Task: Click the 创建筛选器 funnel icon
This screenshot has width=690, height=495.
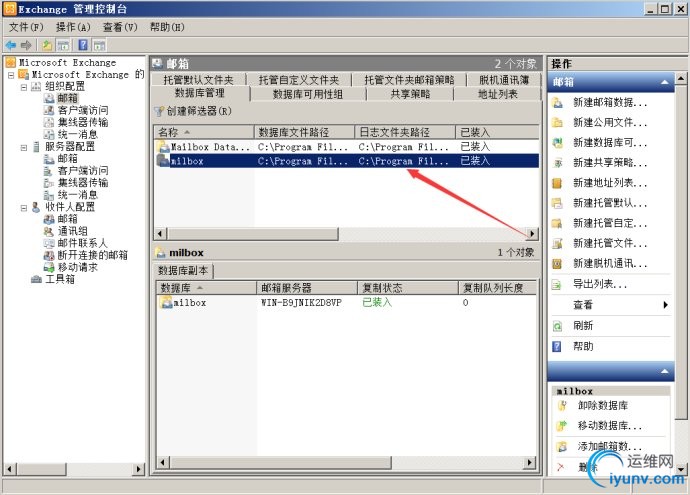Action: pyautogui.click(x=159, y=111)
